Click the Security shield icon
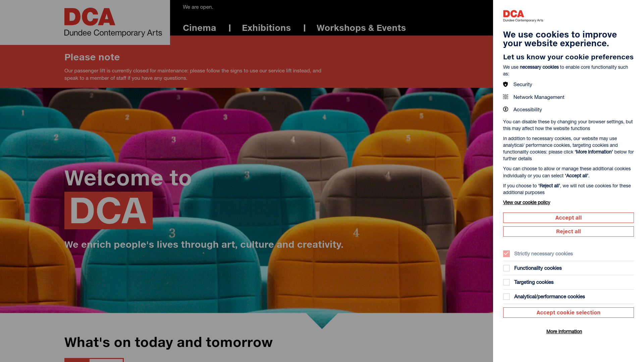This screenshot has width=644, height=362. pyautogui.click(x=505, y=84)
